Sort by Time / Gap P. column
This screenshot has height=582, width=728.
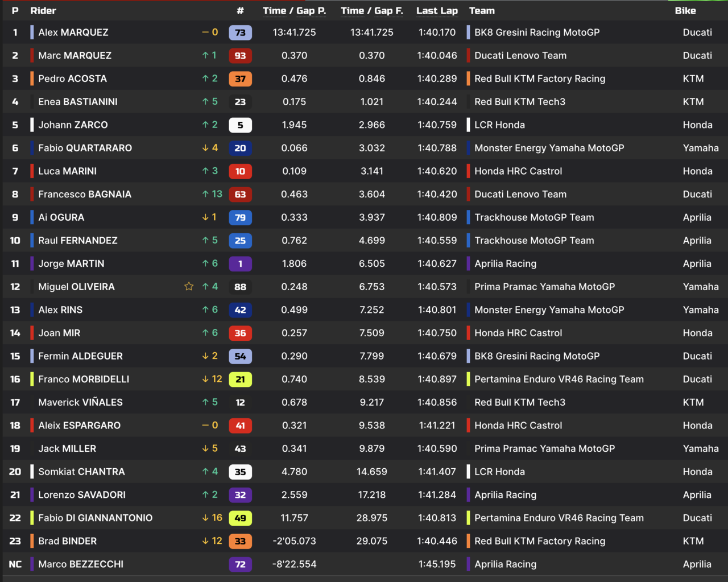294,11
